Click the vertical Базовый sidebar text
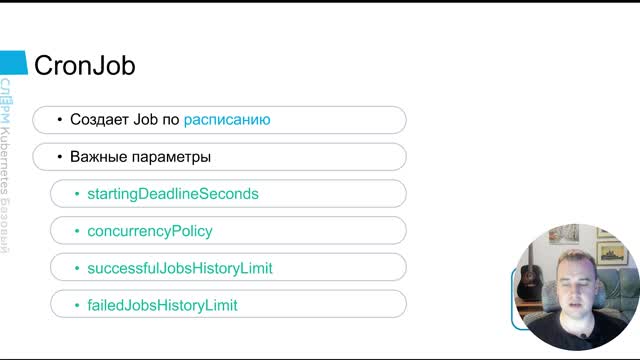The width and height of the screenshot is (640, 360). tap(4, 226)
